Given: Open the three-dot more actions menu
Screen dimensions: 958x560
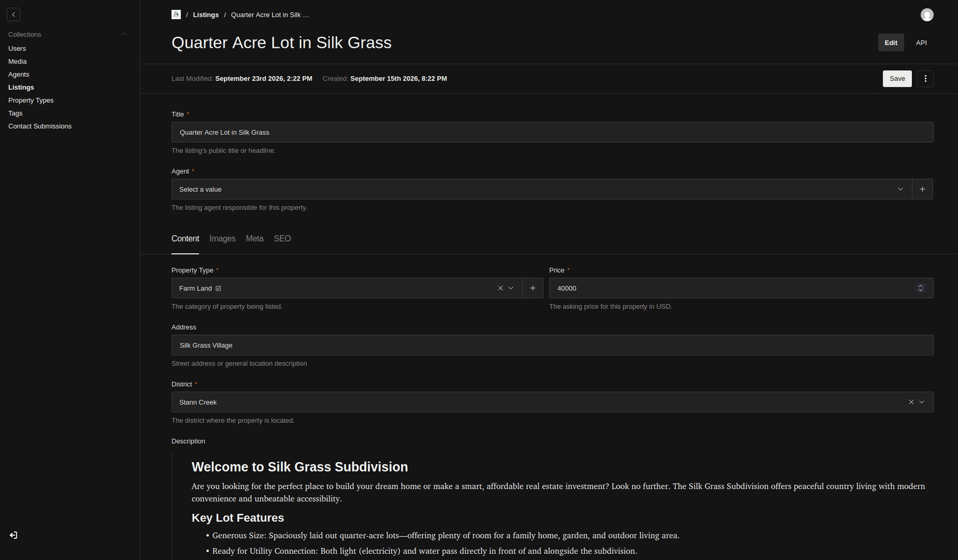Looking at the screenshot, I should (926, 79).
